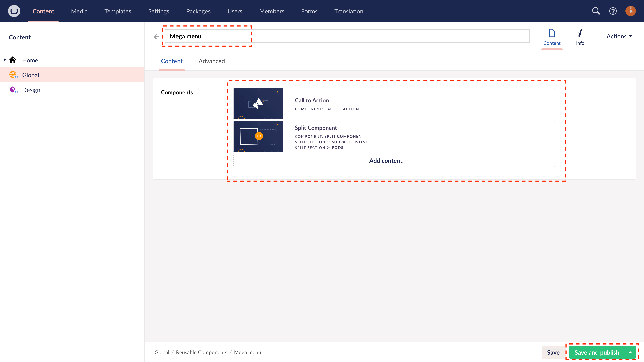This screenshot has width=644, height=362.
Task: Click inside the Mega menu name field
Action: (x=225, y=36)
